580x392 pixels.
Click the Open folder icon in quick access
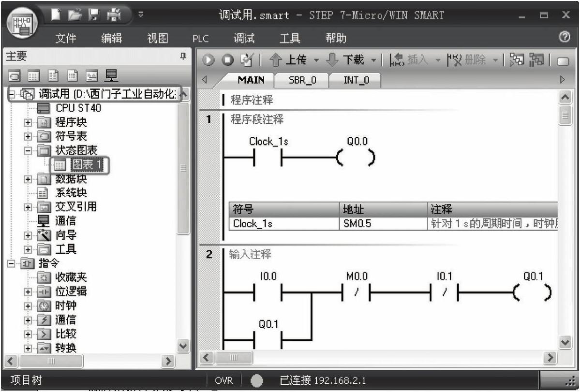click(75, 15)
